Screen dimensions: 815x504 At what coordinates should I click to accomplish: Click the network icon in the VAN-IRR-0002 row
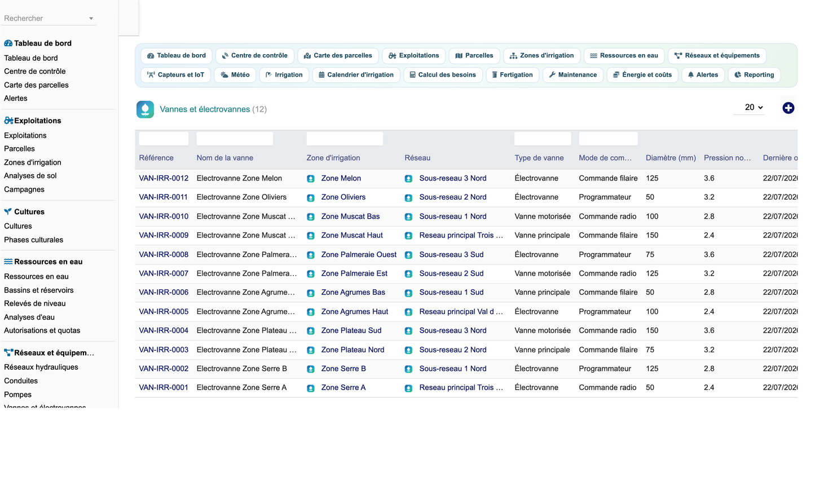[x=408, y=369]
